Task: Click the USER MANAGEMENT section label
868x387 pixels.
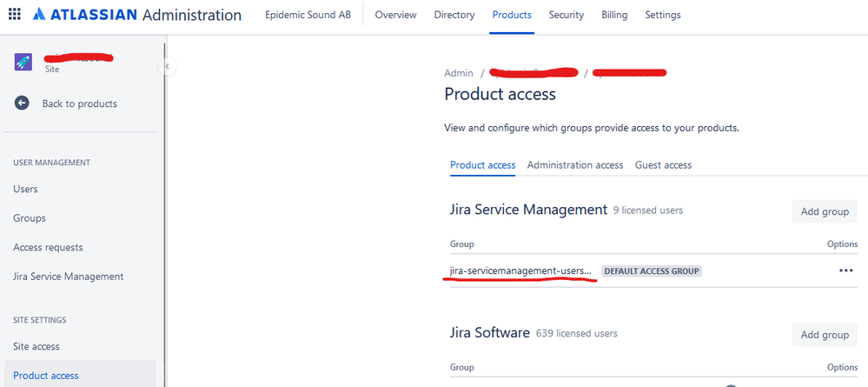Action: pyautogui.click(x=51, y=163)
